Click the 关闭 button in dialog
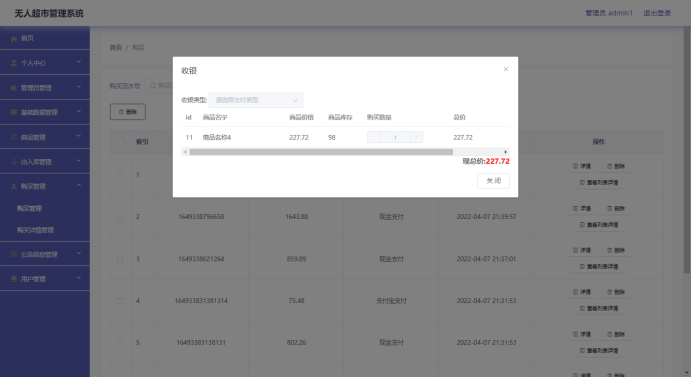The image size is (692, 377). point(493,181)
